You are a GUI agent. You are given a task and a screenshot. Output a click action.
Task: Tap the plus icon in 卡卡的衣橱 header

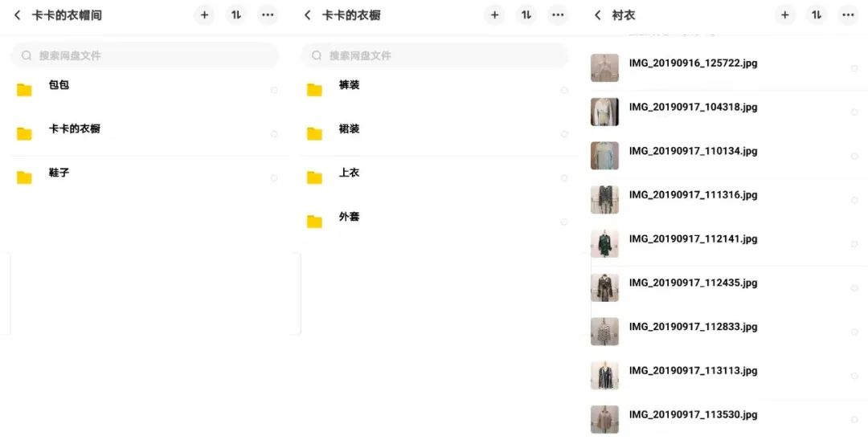(494, 15)
